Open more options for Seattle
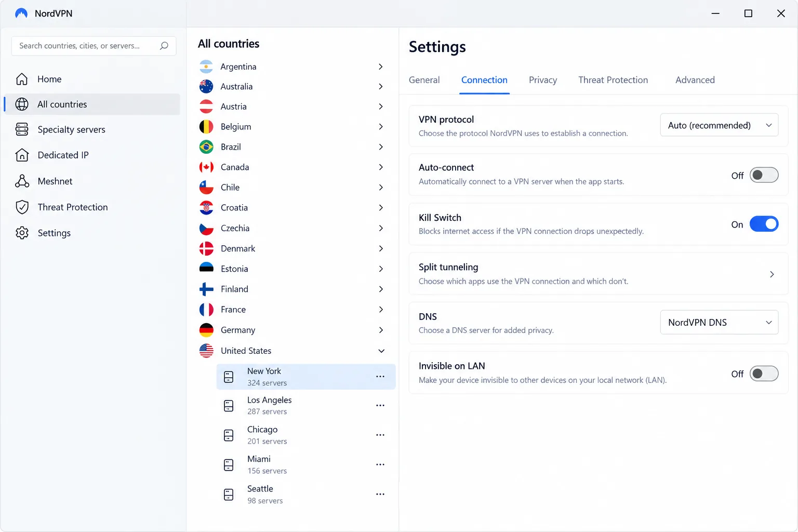 (x=380, y=494)
